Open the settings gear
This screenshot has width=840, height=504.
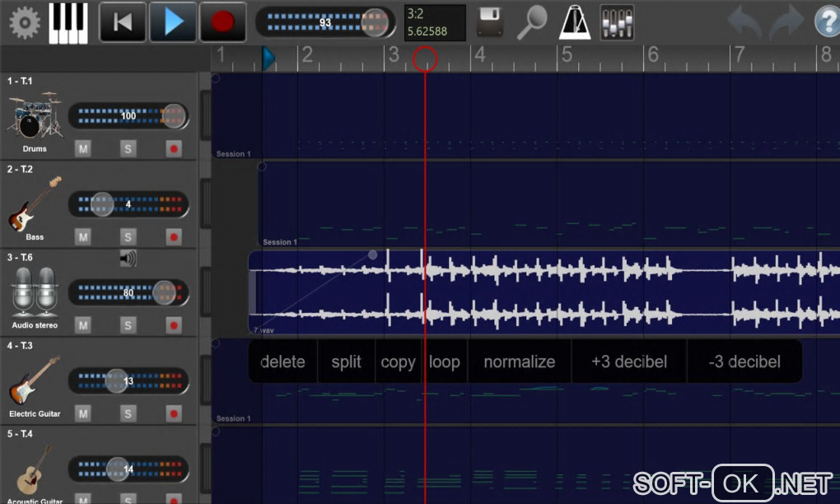pyautogui.click(x=25, y=22)
